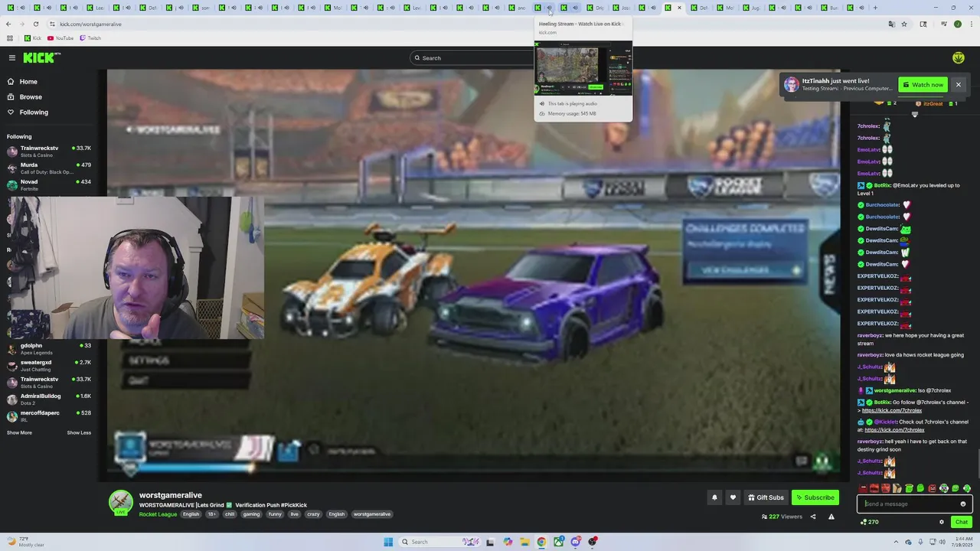Open mercoffdaperc IRL channel
This screenshot has width=980, height=551.
(x=49, y=416)
